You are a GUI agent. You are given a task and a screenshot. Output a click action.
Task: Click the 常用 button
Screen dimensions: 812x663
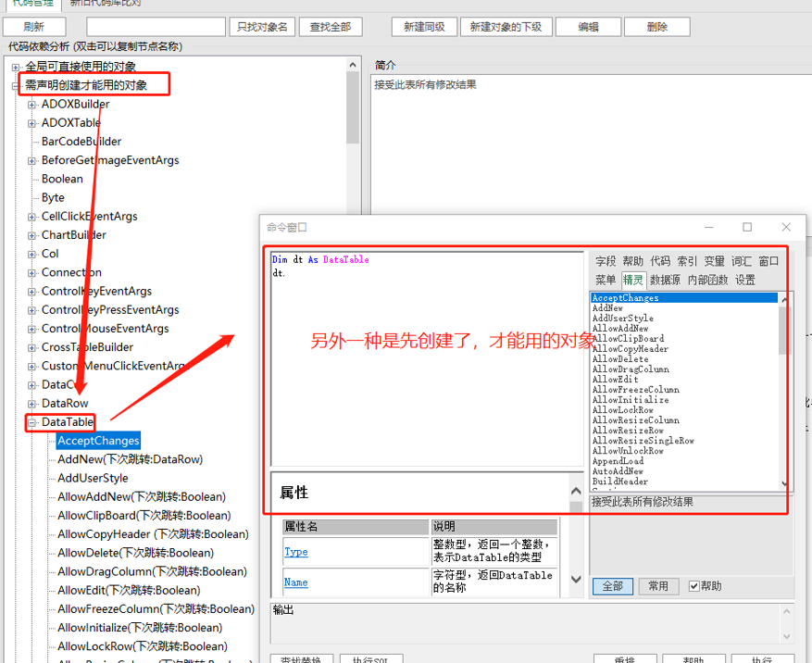658,586
